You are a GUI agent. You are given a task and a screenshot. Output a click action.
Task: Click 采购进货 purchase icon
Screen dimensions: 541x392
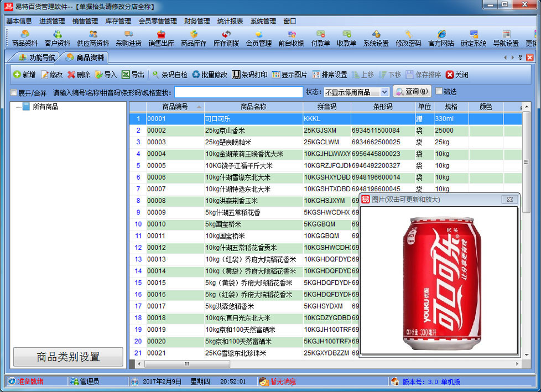(128, 38)
